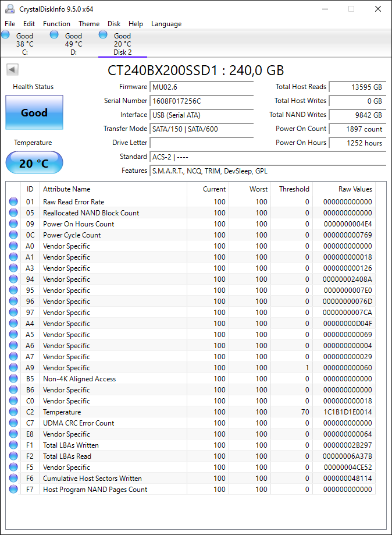Screen dimensions: 392x535
Task: Click the Good health status button
Action: (x=34, y=112)
